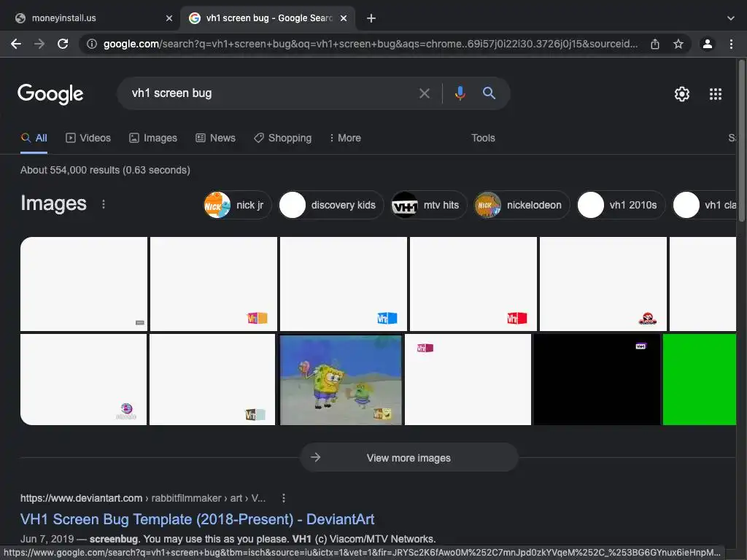Expand the tab search chevron

tap(731, 18)
